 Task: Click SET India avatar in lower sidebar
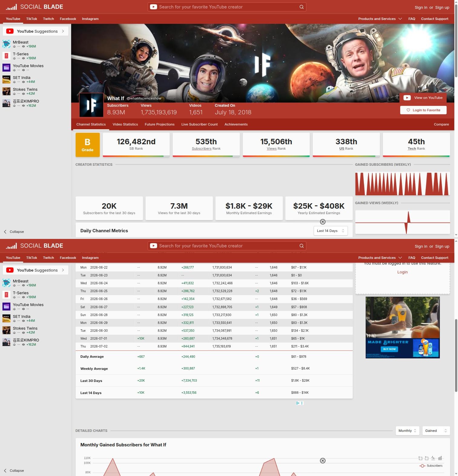(x=6, y=318)
